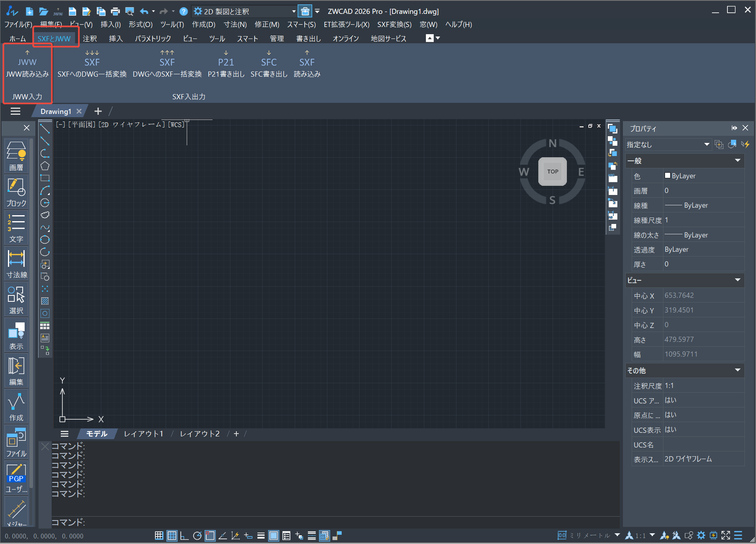Click SXF 読み込み import button
The width and height of the screenshot is (756, 544).
307,64
